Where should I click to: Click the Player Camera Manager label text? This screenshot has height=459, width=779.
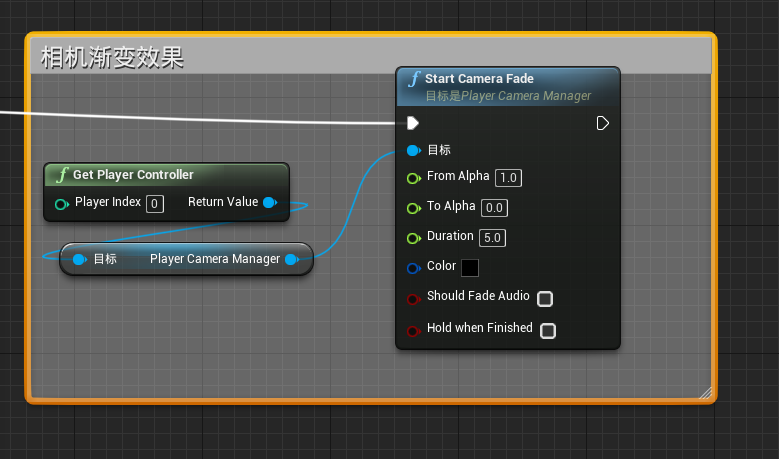click(x=215, y=259)
